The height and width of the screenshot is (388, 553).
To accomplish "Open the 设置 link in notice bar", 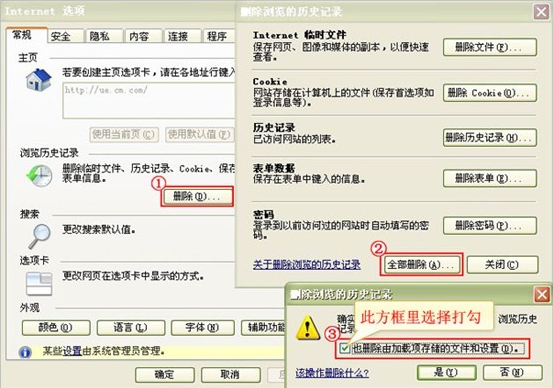I will click(x=72, y=351).
